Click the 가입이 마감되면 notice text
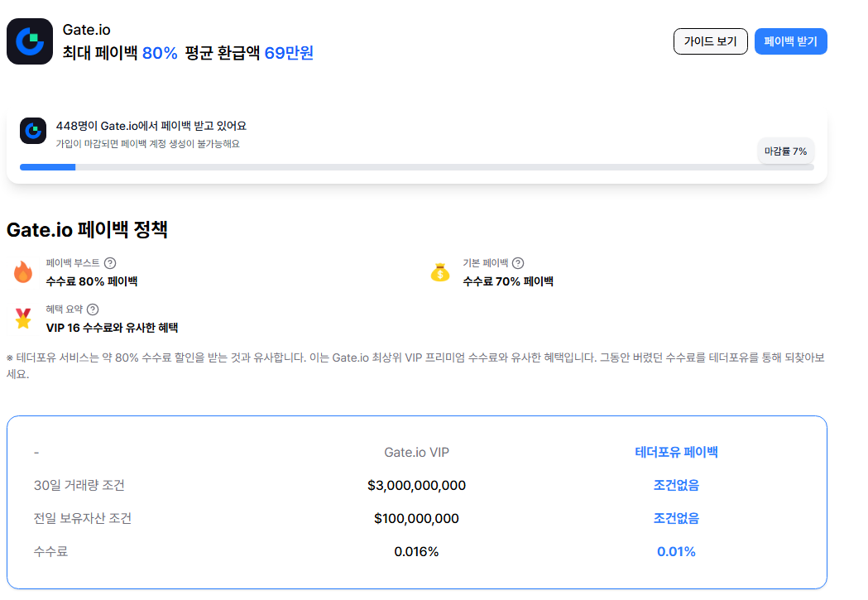 [148, 144]
